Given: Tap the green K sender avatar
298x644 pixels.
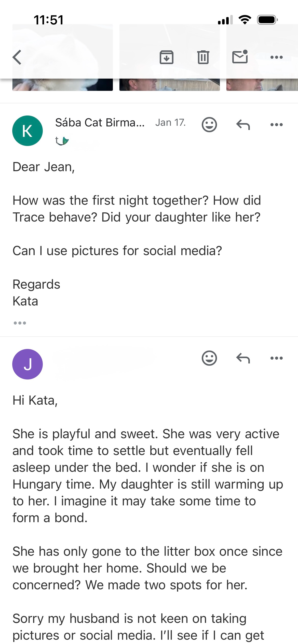Looking at the screenshot, I should [28, 131].
